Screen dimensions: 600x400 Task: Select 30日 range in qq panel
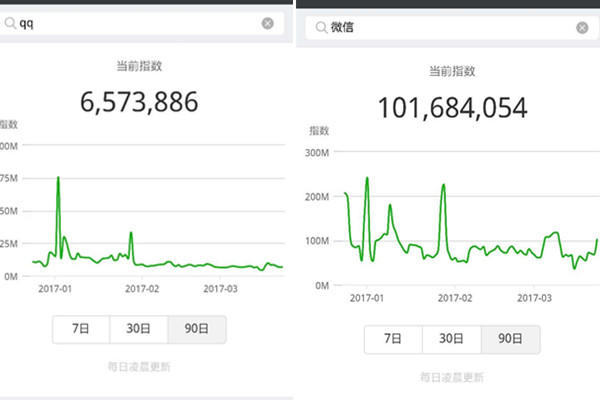139,329
